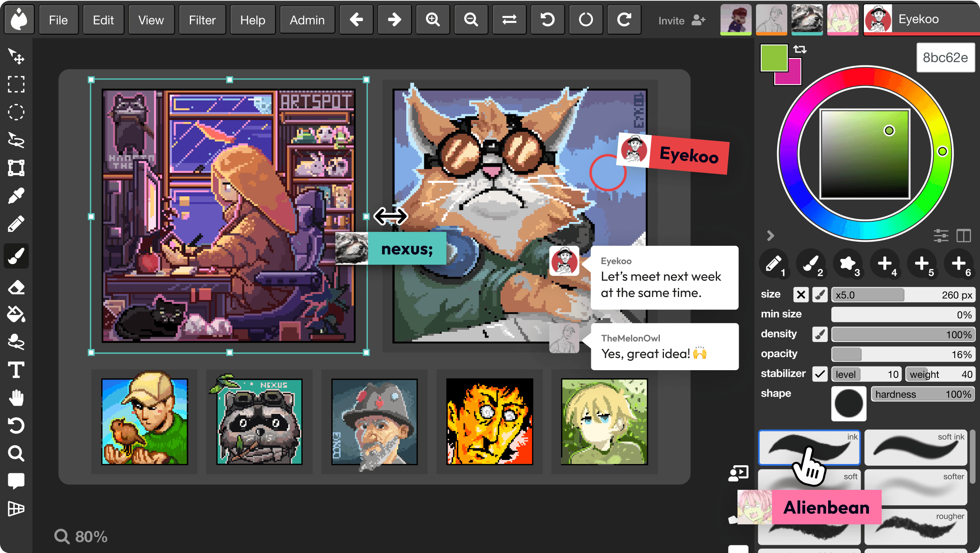Select the Paint Bucket fill tool
The width and height of the screenshot is (980, 553).
(16, 314)
